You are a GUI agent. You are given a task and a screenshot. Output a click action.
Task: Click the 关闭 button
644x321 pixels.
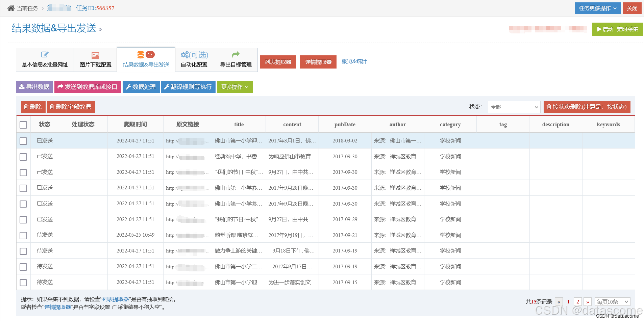pos(632,8)
